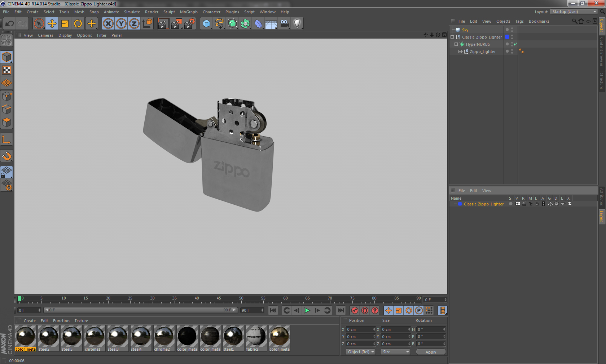Open the deformer objects group

pyautogui.click(x=258, y=24)
